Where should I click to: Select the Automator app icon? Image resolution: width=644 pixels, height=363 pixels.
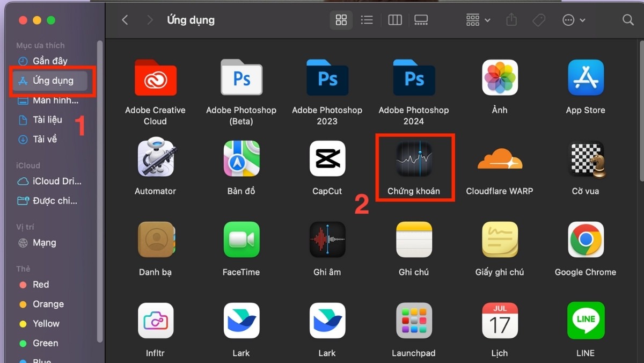[x=155, y=158]
